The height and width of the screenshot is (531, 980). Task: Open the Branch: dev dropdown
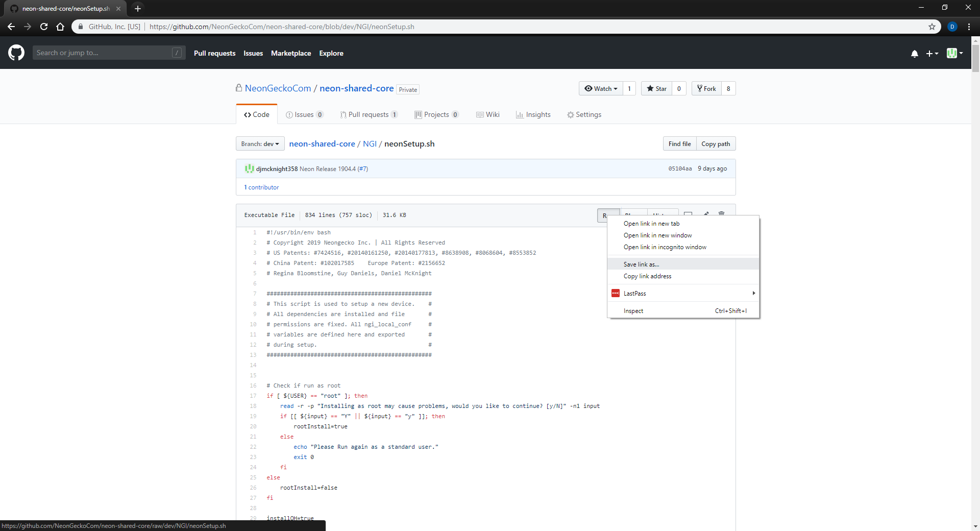[x=260, y=144]
